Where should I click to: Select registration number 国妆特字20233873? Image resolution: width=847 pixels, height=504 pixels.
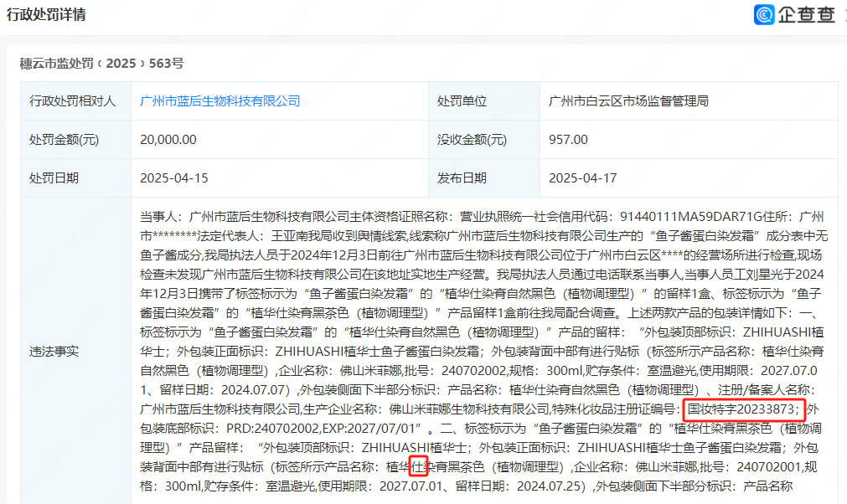(x=740, y=409)
